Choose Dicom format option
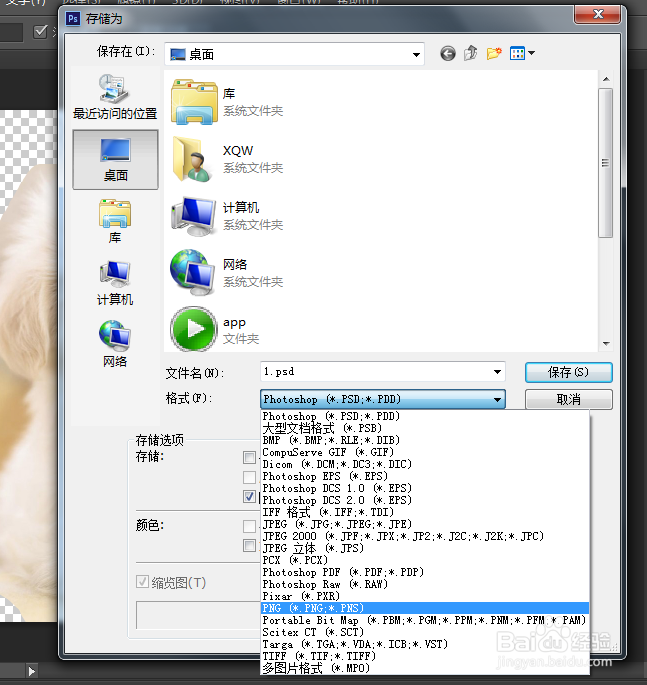 [x=425, y=464]
